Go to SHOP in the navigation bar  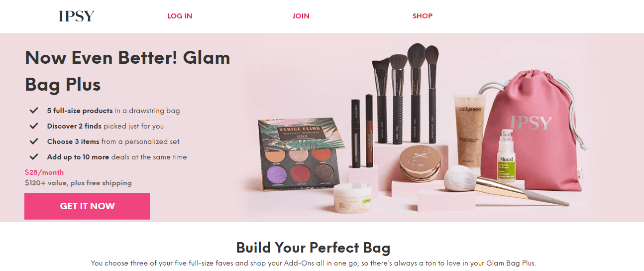tap(423, 16)
